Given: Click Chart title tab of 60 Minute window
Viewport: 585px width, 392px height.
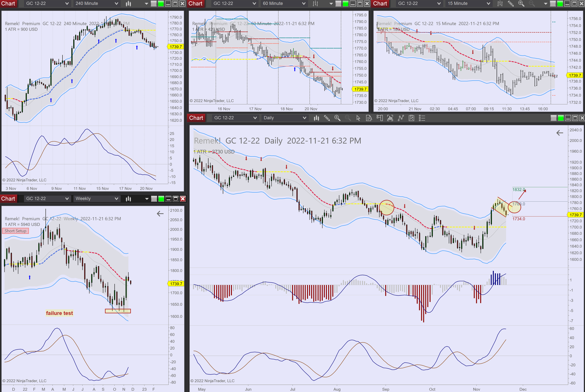Looking at the screenshot, I should (x=196, y=4).
